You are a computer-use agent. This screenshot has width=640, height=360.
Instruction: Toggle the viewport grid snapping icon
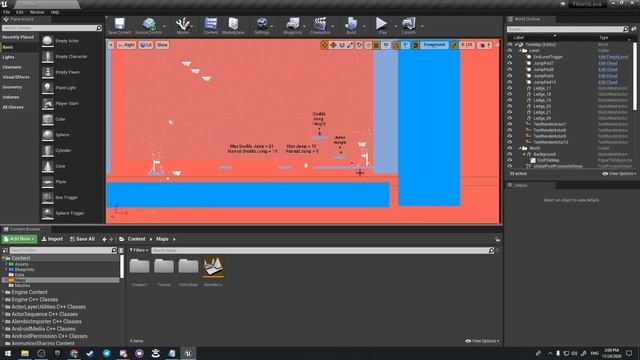(x=377, y=45)
